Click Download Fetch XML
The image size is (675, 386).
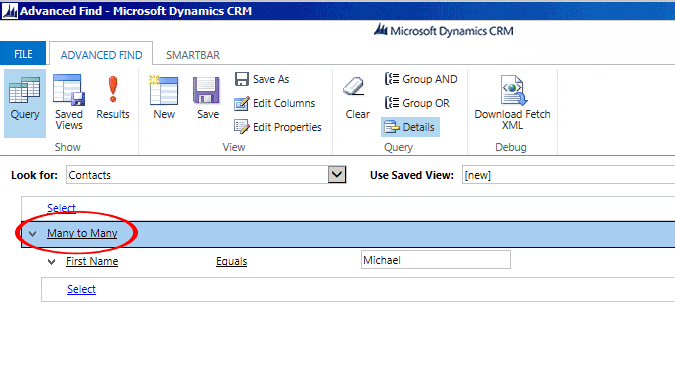512,103
